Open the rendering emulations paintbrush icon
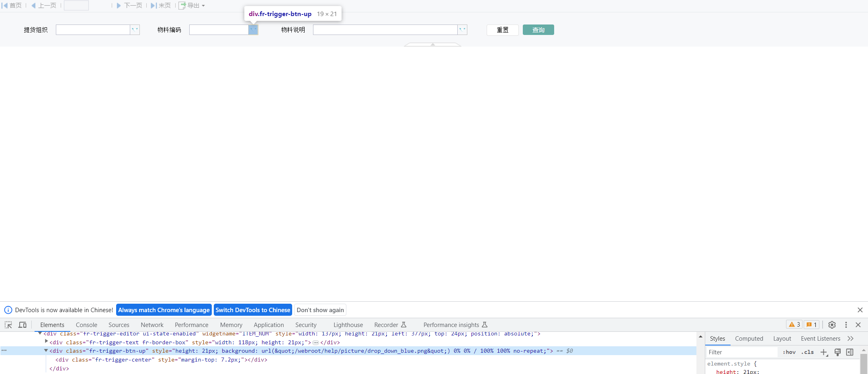The height and width of the screenshot is (374, 868). tap(837, 352)
